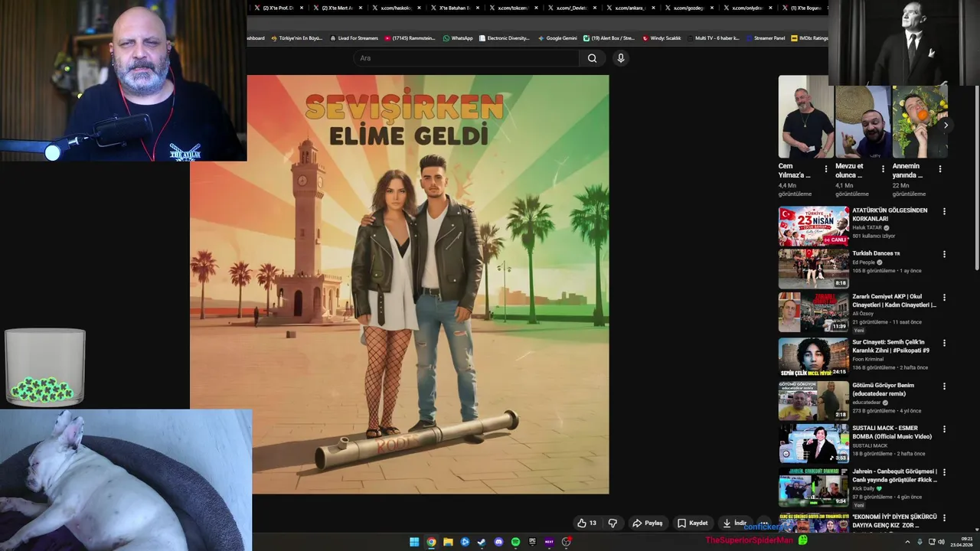Viewport: 980px width, 551px height.
Task: Open options for Cem Yılmaz'a short
Action: [x=825, y=169]
